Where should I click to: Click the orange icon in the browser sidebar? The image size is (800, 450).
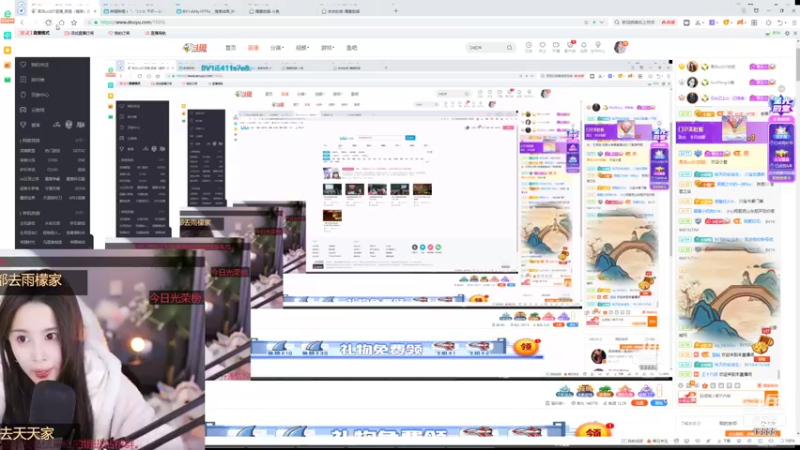tap(7, 65)
